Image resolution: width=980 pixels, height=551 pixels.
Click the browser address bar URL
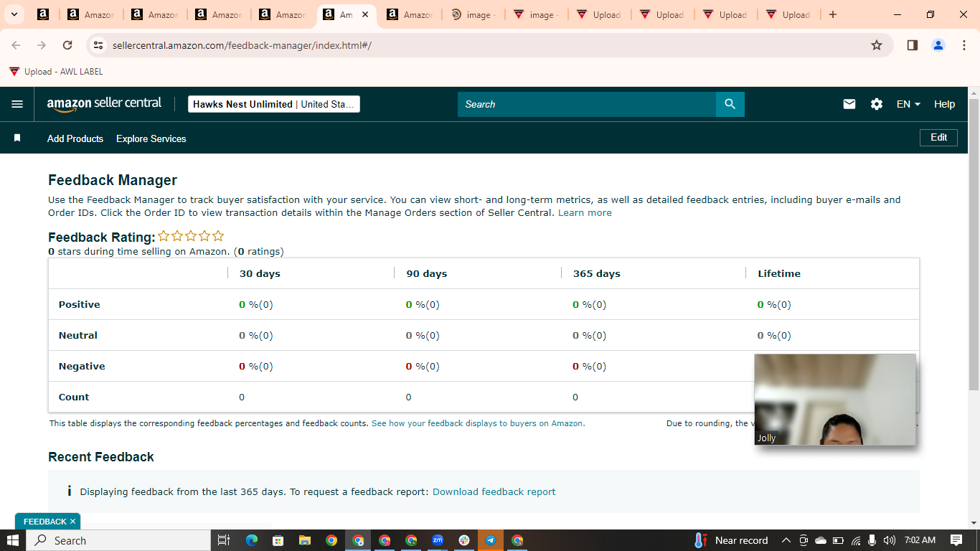tap(242, 45)
